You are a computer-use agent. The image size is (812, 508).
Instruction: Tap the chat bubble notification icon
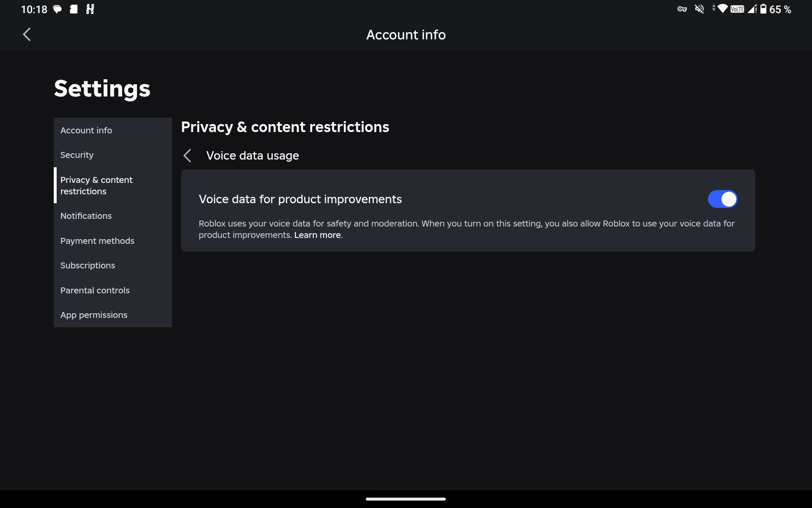(57, 9)
